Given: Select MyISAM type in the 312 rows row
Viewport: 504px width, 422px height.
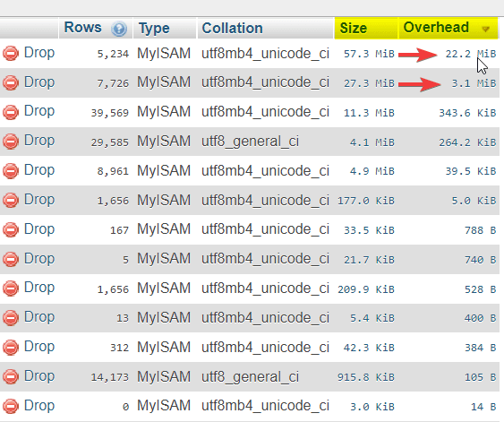Looking at the screenshot, I should tap(164, 348).
